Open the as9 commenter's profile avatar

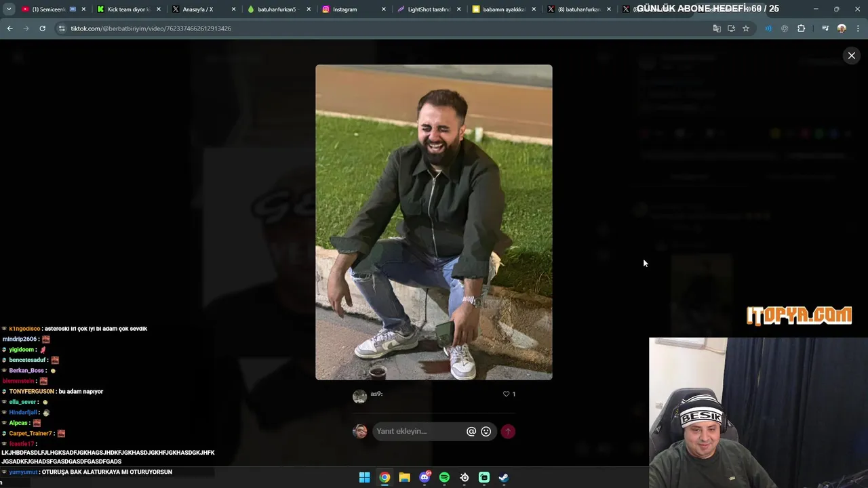359,396
